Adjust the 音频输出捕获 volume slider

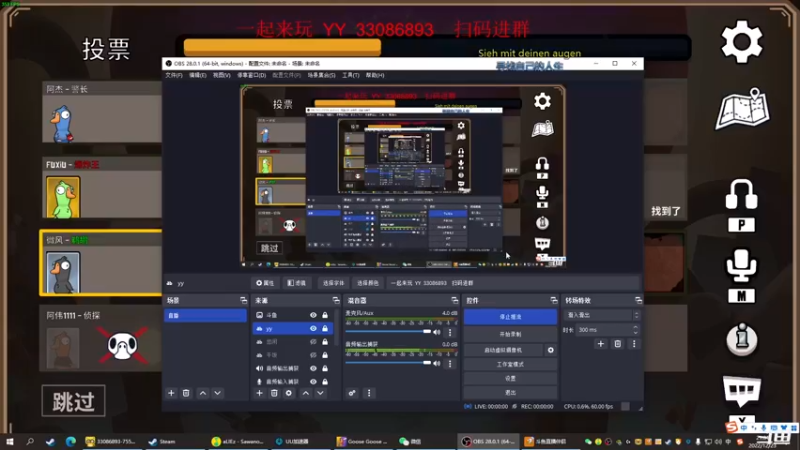(x=388, y=363)
